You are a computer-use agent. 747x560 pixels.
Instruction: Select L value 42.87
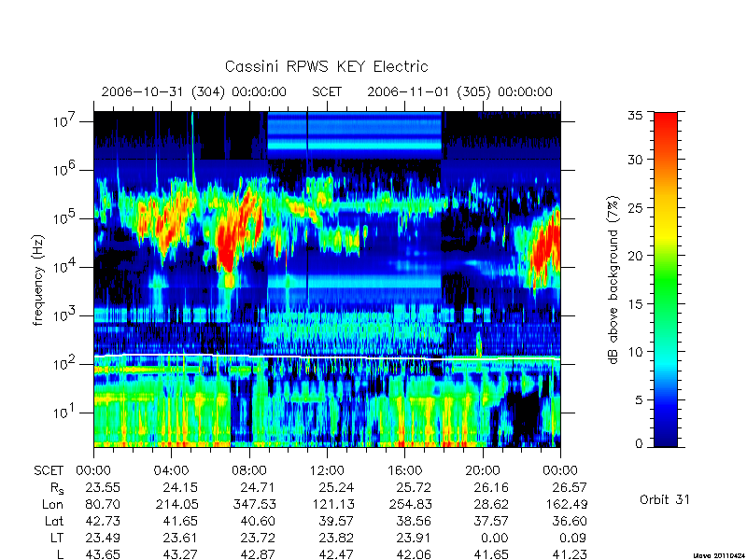point(258,553)
